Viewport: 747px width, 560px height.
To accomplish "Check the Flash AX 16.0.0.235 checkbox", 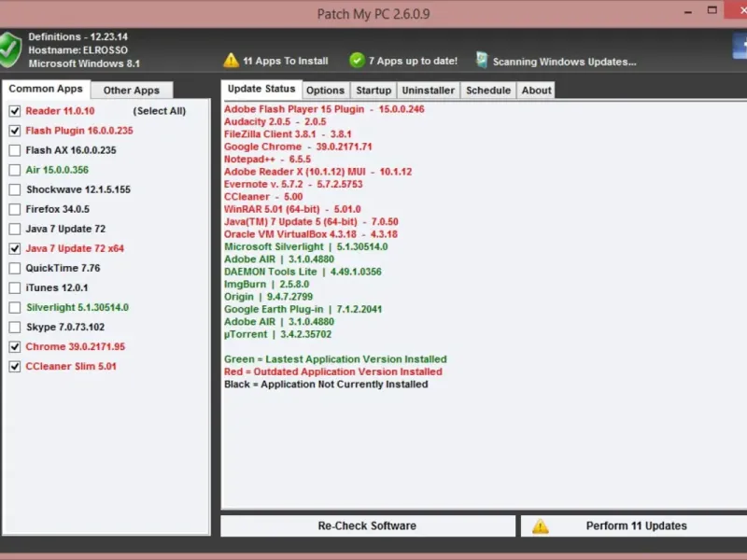I will pyautogui.click(x=15, y=150).
